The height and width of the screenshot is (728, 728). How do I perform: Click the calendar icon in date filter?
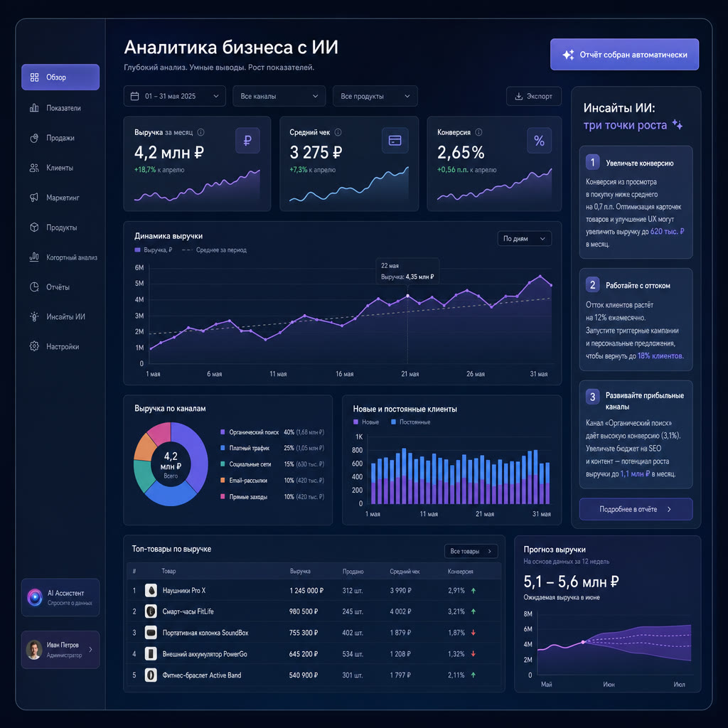pos(134,96)
